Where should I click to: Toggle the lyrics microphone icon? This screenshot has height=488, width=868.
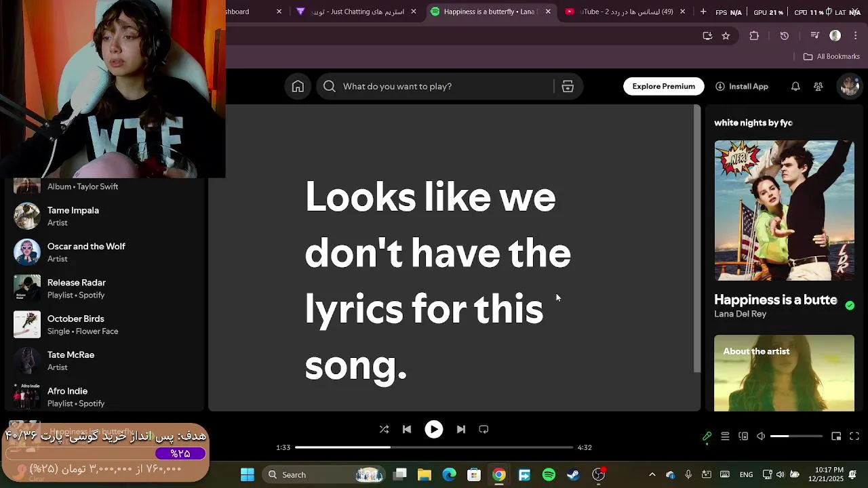click(x=707, y=436)
